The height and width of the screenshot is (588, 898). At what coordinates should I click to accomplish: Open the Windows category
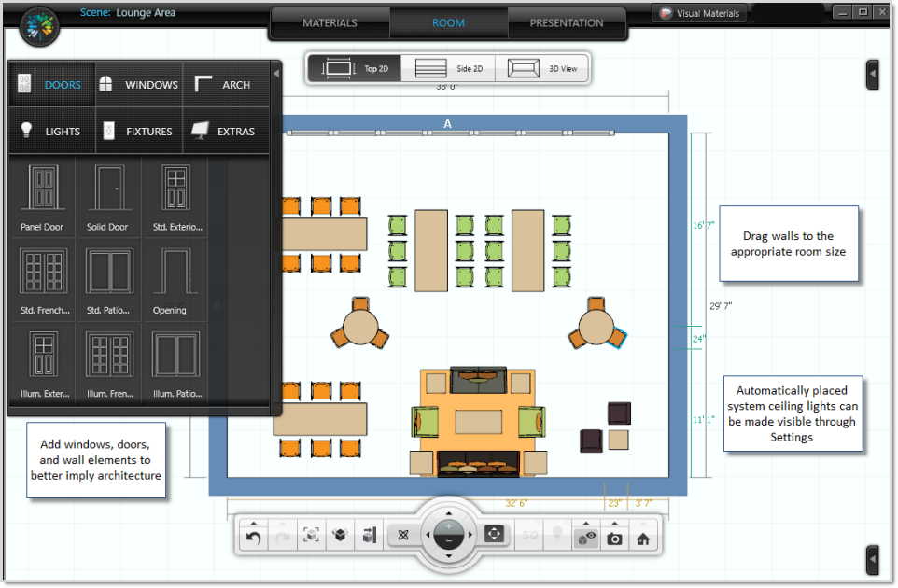click(138, 85)
